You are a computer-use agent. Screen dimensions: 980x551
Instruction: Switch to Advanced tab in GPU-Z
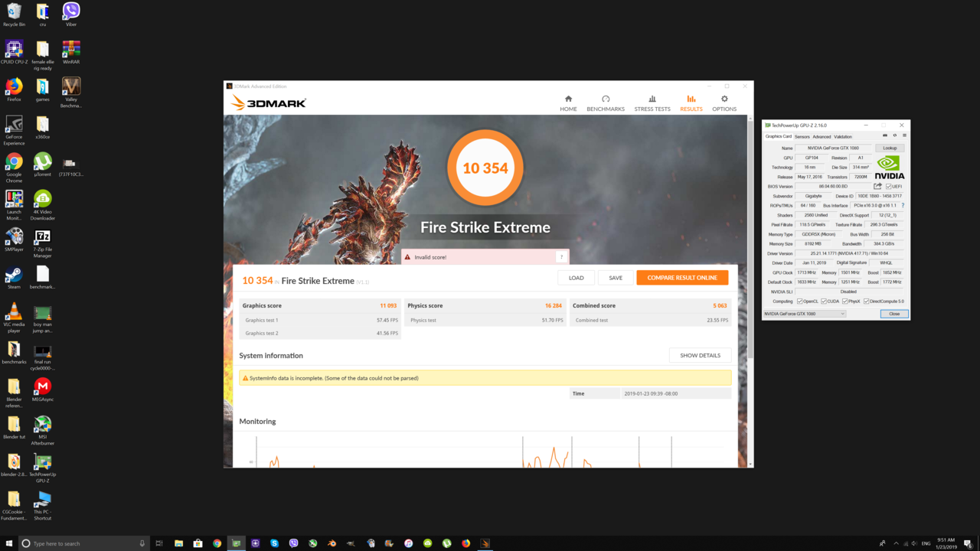[822, 136]
